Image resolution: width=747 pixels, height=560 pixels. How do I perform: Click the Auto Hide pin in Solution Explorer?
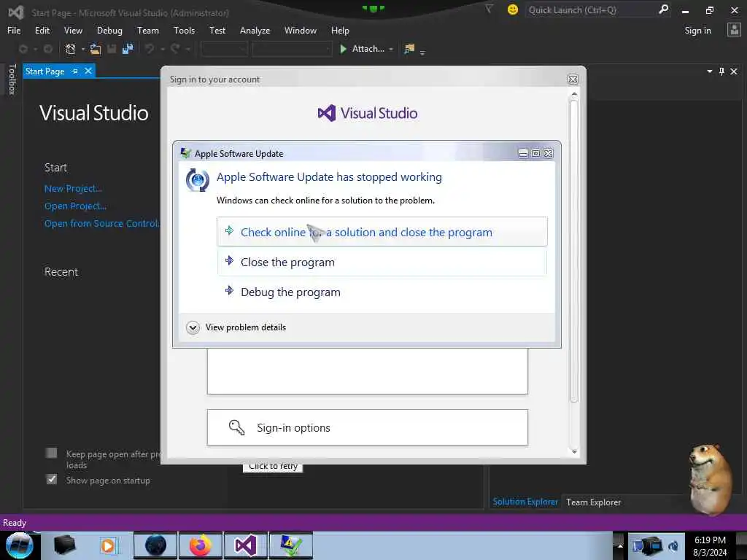click(721, 71)
